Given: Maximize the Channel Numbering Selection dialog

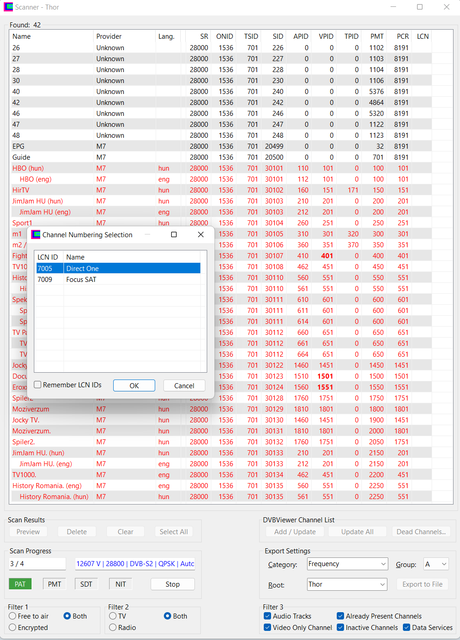Looking at the screenshot, I should (174, 234).
